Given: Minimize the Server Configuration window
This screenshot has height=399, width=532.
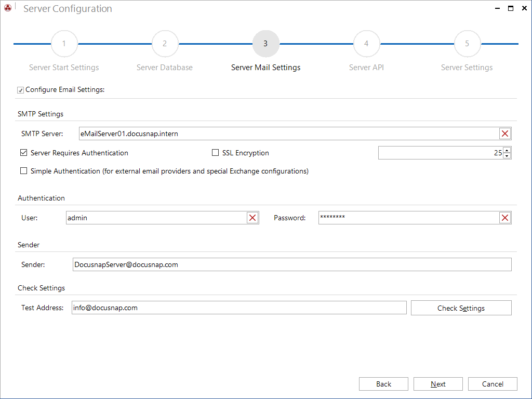Looking at the screenshot, I should [497, 8].
